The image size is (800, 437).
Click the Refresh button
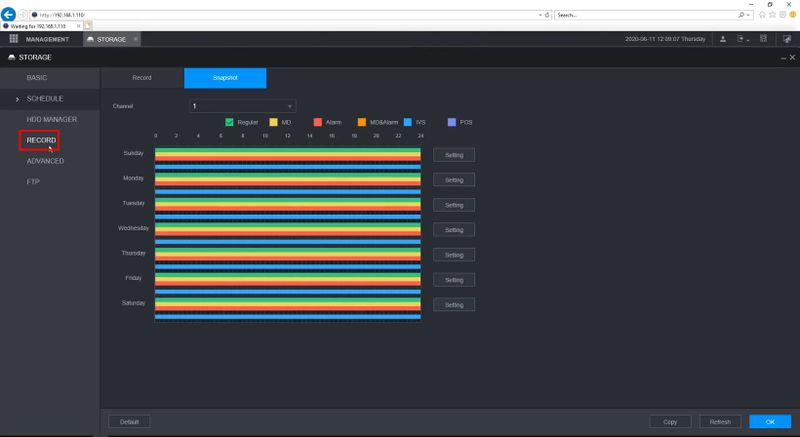720,422
